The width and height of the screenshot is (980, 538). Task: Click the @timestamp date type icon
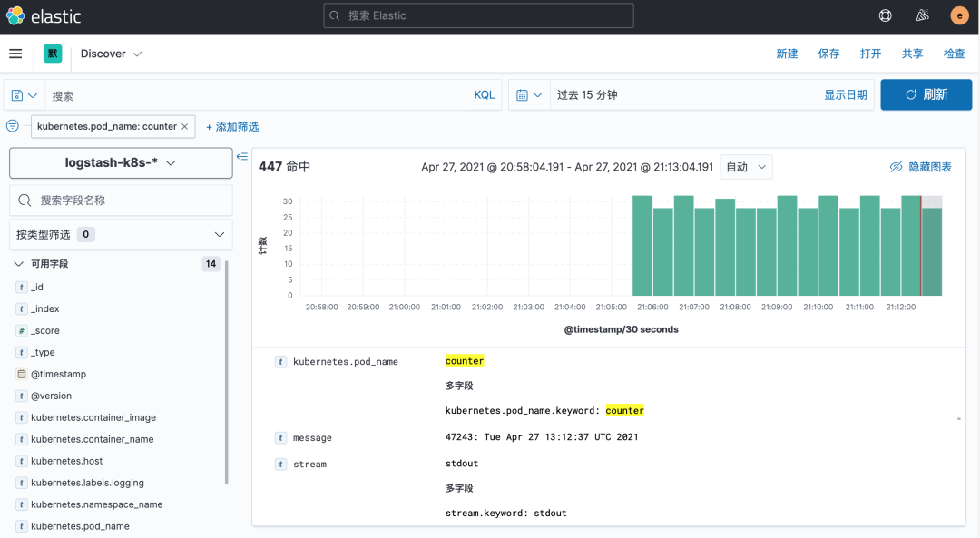coord(22,375)
